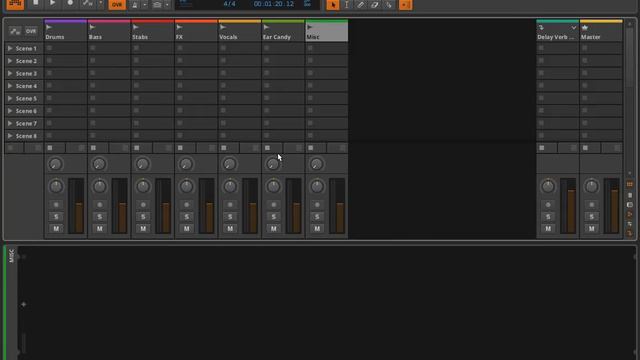This screenshot has width=640, height=360.
Task: Click the Bass track volume meter fader
Action: (x=119, y=206)
